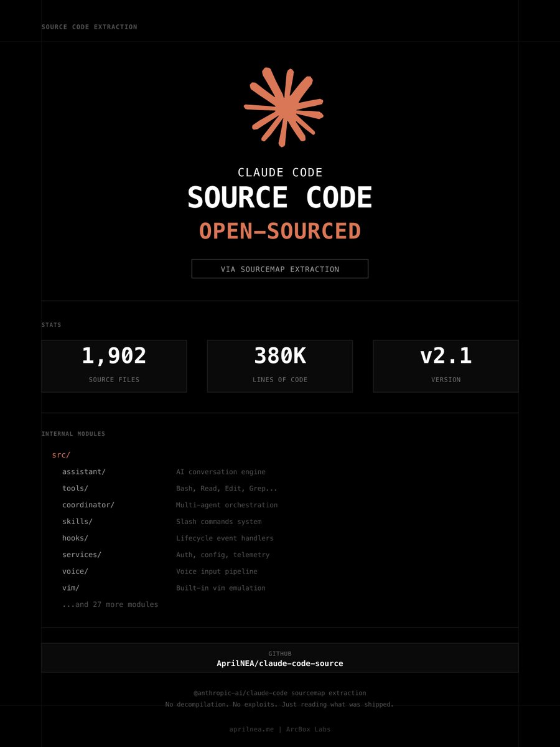Viewport: 560px width, 747px height.
Task: Click the 'Voice input pipeline' description
Action: 217,571
